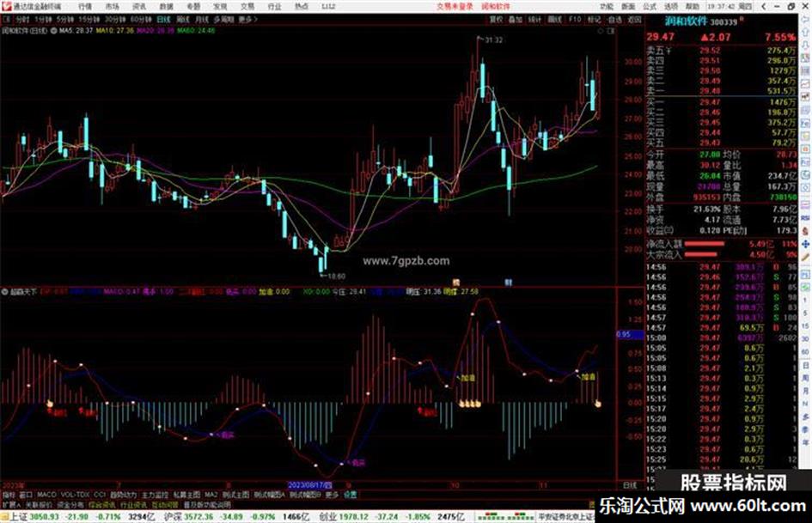This screenshot has height=523, width=812.
Task: Click the 超赢天下 indicator name label
Action: tap(23, 291)
